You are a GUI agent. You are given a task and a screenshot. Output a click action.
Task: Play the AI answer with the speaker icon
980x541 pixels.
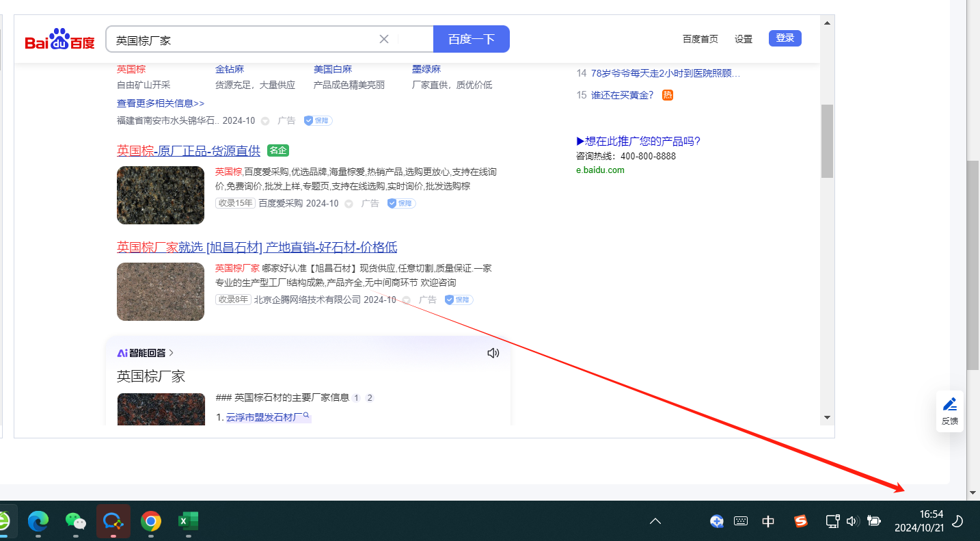coord(493,353)
